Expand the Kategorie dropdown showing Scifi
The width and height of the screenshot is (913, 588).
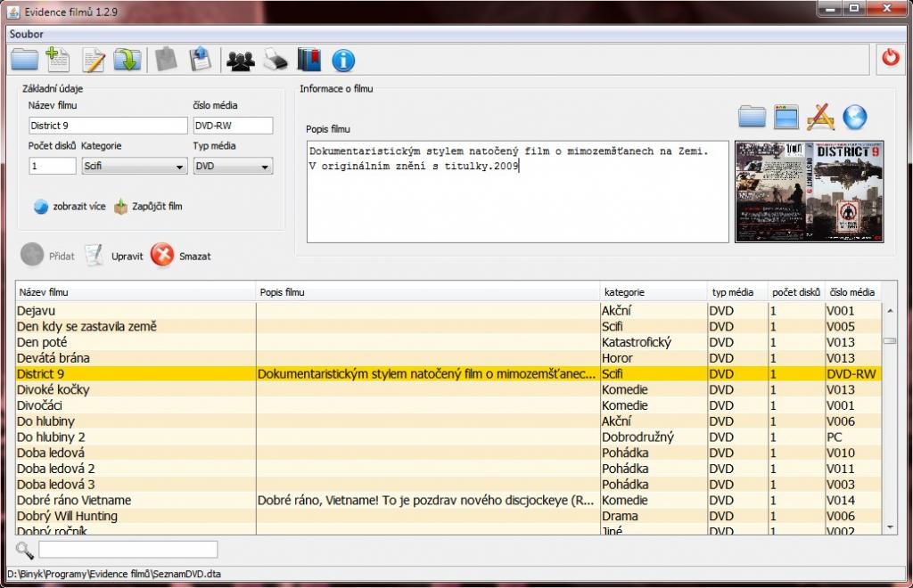[x=134, y=166]
